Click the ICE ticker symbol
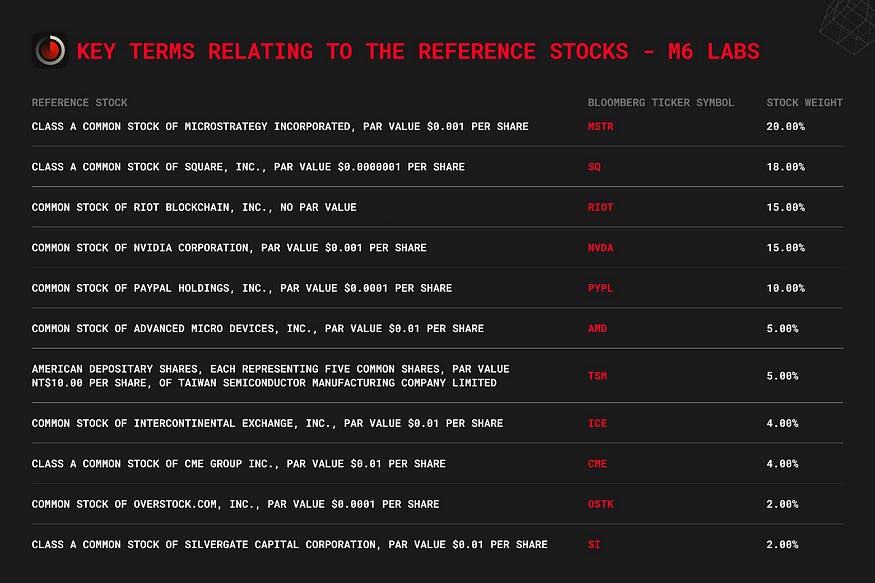 [x=597, y=423]
